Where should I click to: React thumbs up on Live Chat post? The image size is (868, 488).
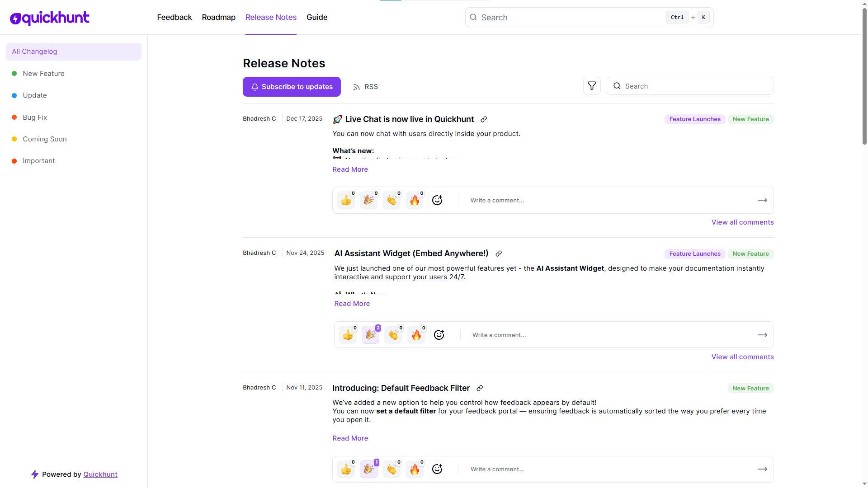point(346,200)
